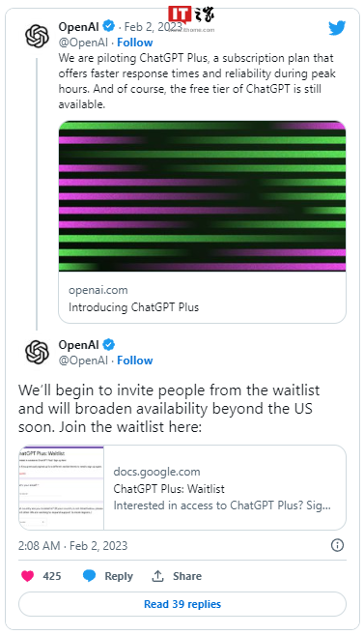Click the verified badge beside the second OpenAI name
Viewport: 364px width, 635px height.
[108, 345]
